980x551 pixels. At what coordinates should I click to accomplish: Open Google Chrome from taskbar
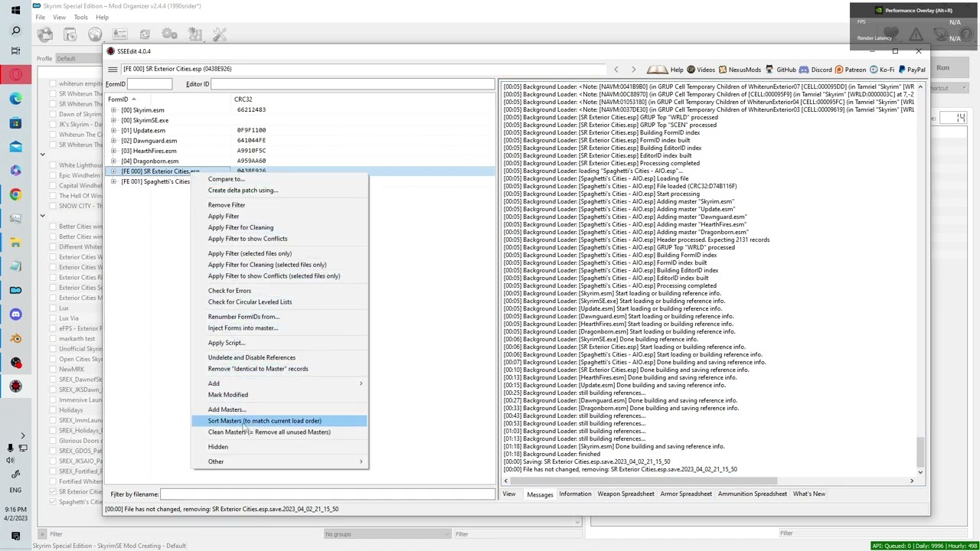click(x=15, y=194)
